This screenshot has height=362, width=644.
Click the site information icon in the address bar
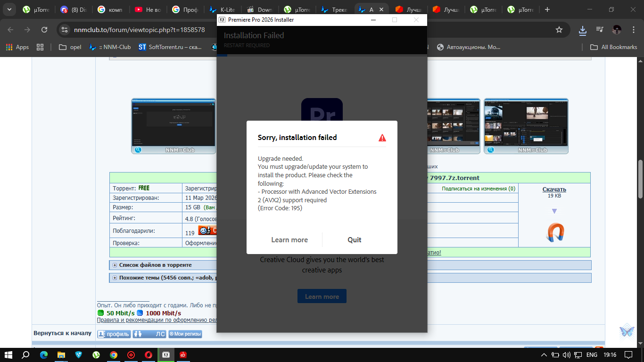coord(65,30)
